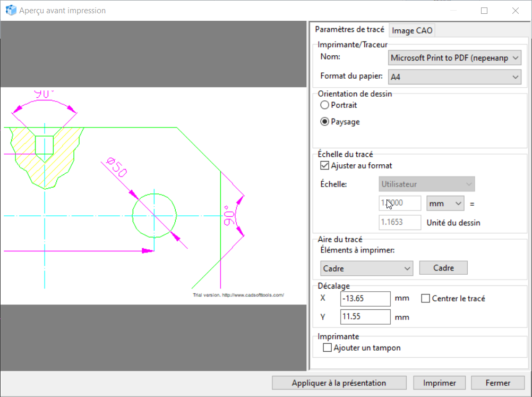Select the Paysage orientation option
The image size is (532, 397).
coord(325,122)
